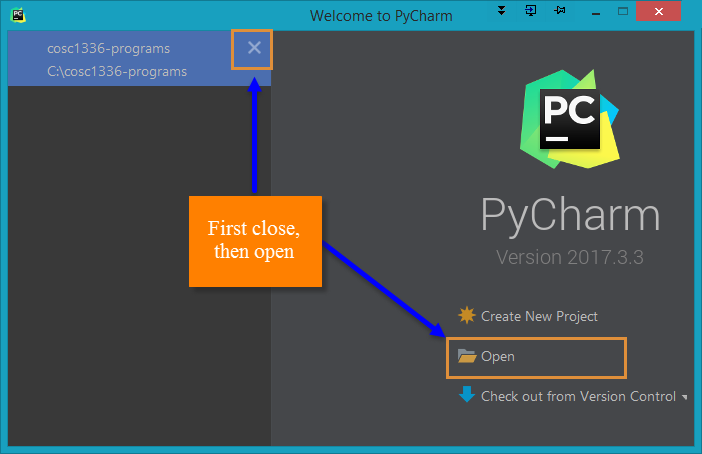Viewport: 702px width, 454px height.
Task: Click the folder icon beside Open
Action: point(466,356)
